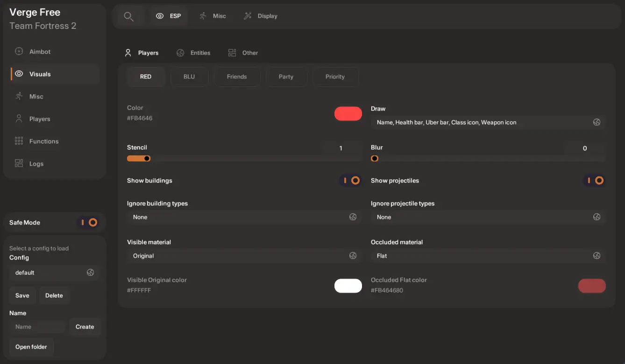Open the Ignore building types dropdown

(x=244, y=217)
